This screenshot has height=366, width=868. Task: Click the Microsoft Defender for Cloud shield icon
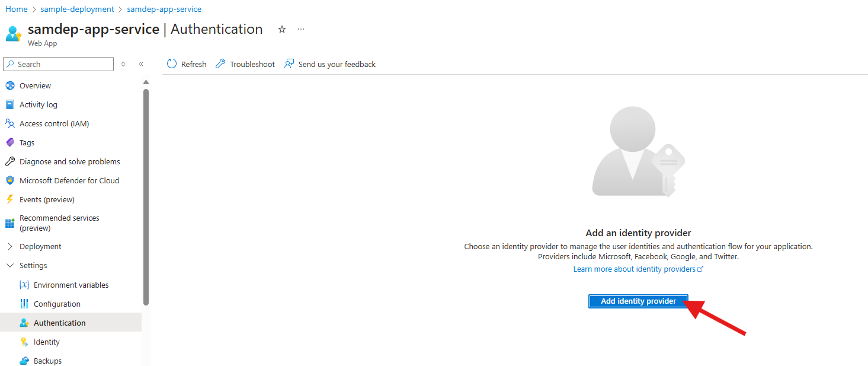point(9,180)
